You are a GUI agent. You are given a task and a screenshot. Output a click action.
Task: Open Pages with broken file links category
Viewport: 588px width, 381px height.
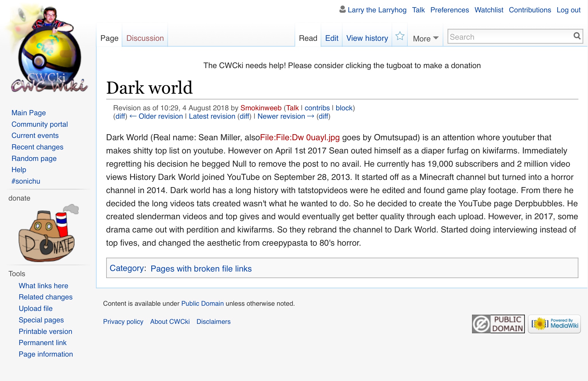[201, 269]
